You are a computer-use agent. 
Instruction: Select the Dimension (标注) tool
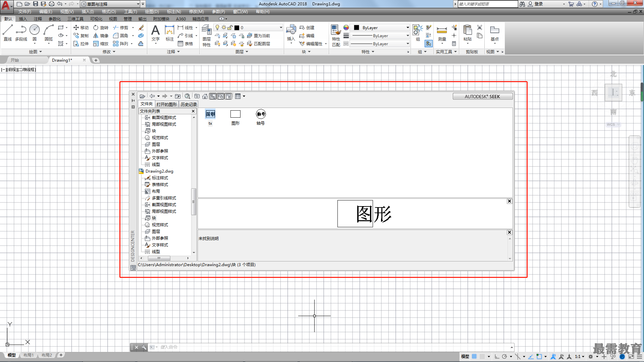[170, 33]
